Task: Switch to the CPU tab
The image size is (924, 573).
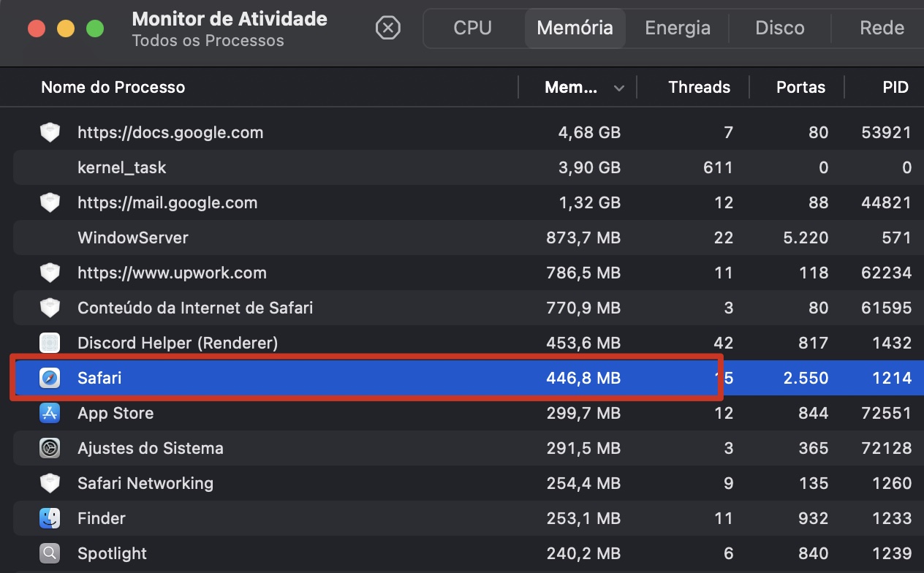Action: point(472,28)
